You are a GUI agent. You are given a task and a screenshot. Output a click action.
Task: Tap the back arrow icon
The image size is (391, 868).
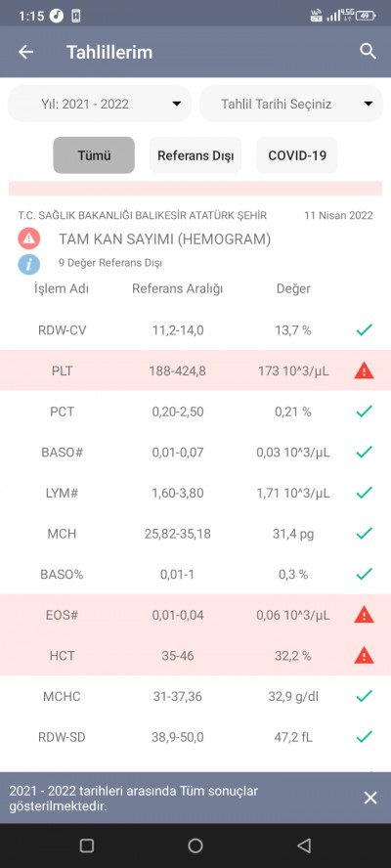[x=26, y=52]
